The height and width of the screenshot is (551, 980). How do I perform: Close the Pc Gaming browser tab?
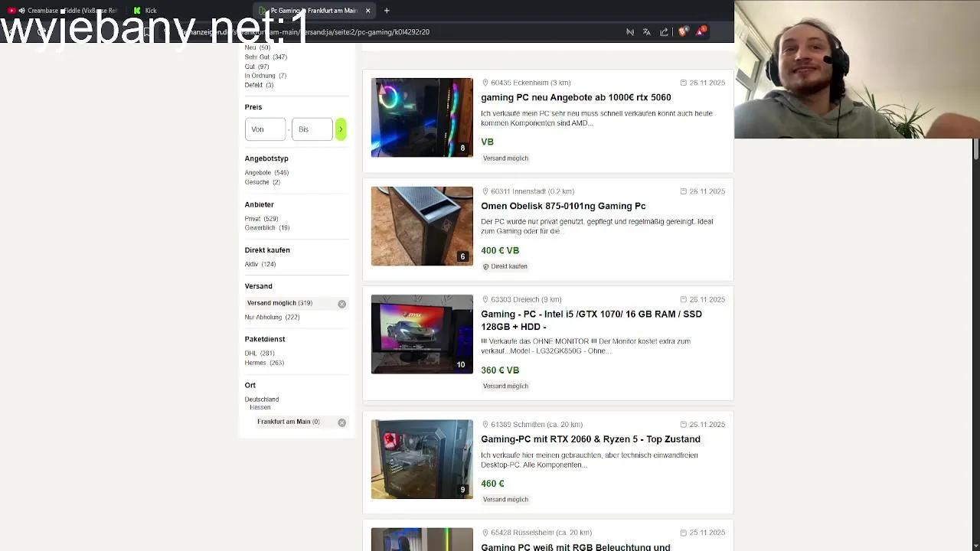(367, 11)
